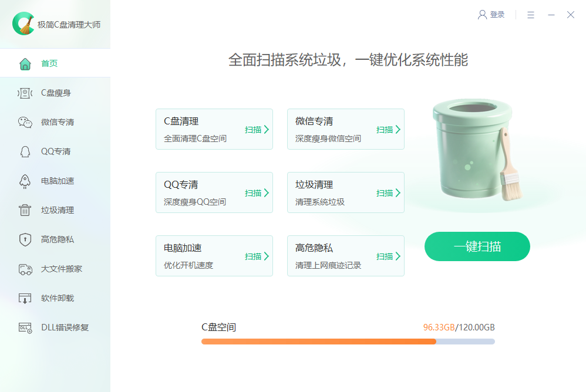Open QQ专清 from the sidebar
The width and height of the screenshot is (586, 392).
[x=55, y=151]
